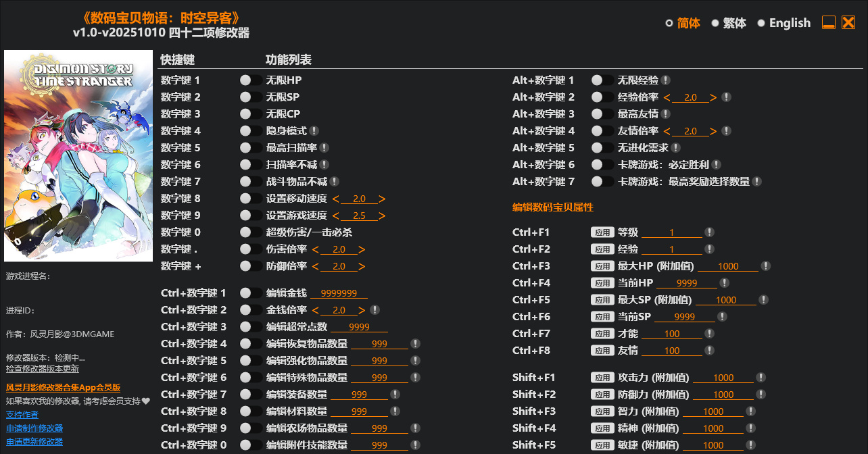
Task: Switch to 简体 language option
Action: (x=669, y=23)
